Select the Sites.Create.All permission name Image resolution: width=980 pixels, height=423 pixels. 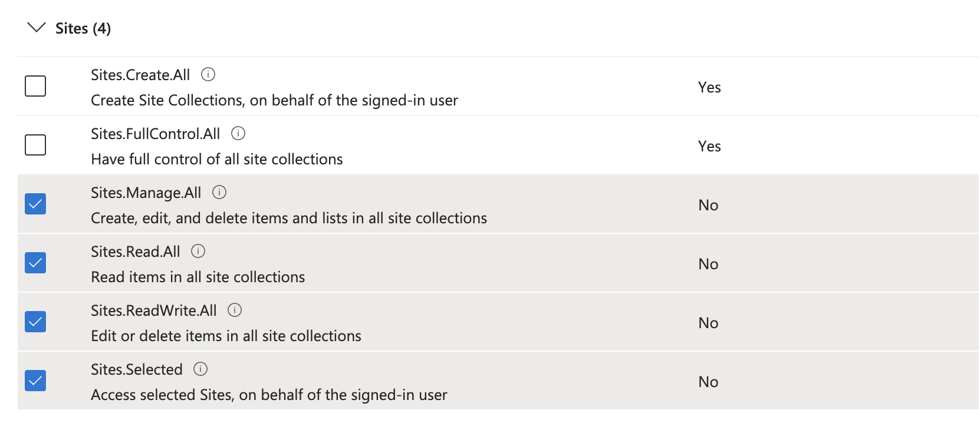[x=139, y=74]
